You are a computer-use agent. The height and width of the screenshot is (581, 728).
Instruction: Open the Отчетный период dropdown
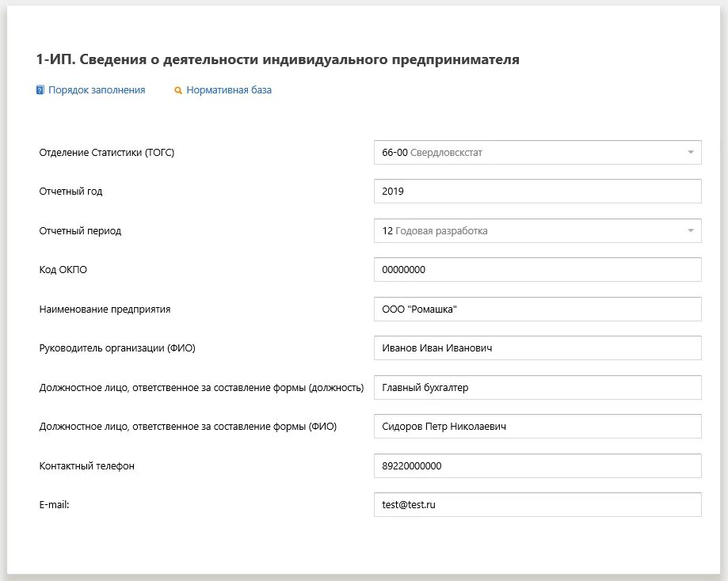coord(538,230)
